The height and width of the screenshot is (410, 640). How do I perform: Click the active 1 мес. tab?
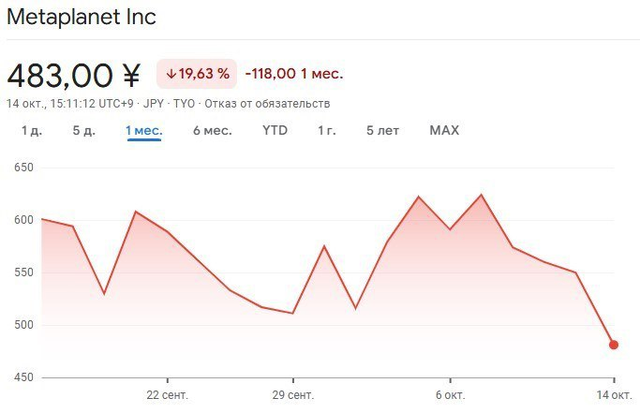point(144,130)
